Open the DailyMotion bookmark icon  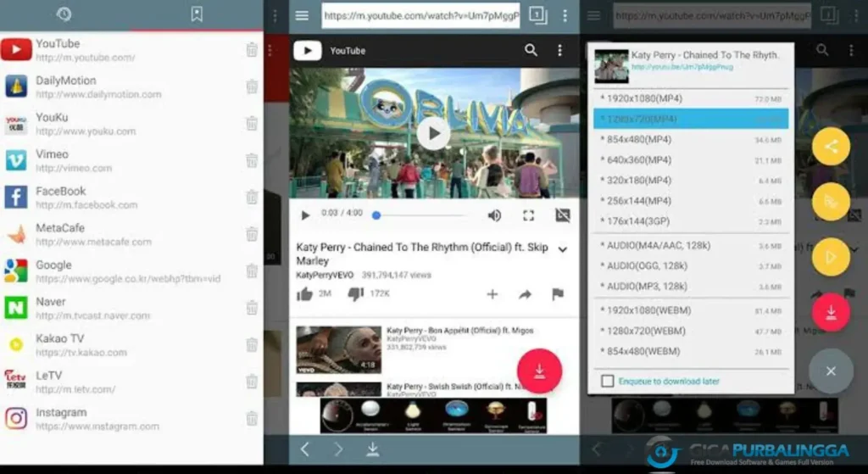click(16, 86)
